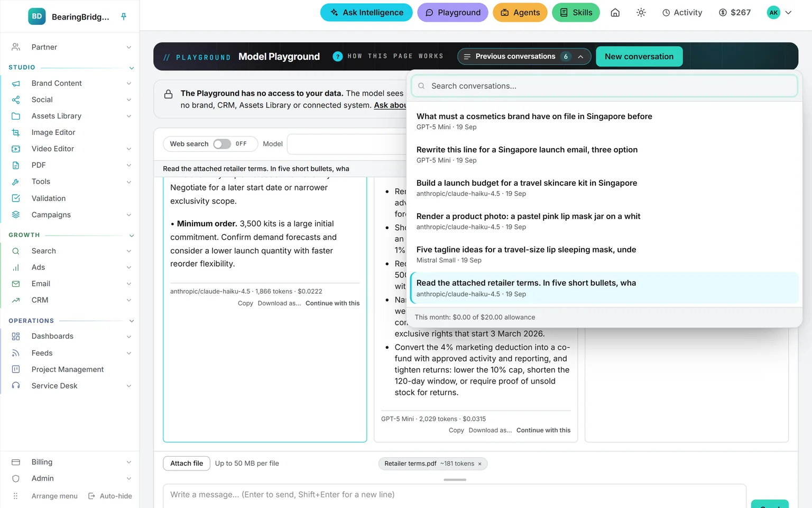Click the Video Editor icon

pos(16,149)
